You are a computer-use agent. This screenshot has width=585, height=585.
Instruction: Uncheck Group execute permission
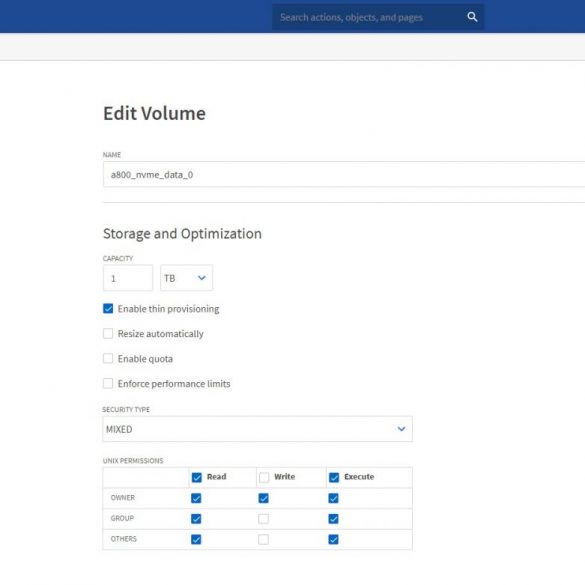point(334,519)
